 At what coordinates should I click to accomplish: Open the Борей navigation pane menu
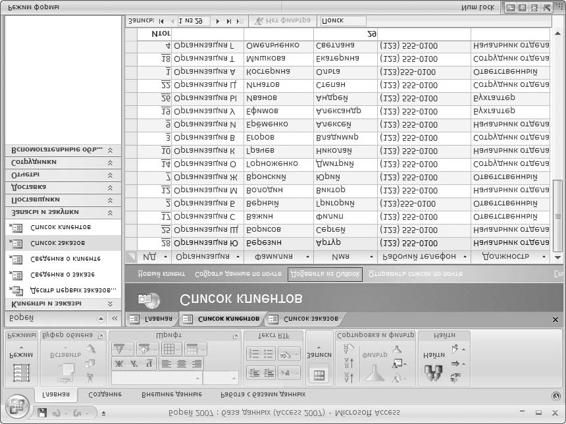[101, 318]
